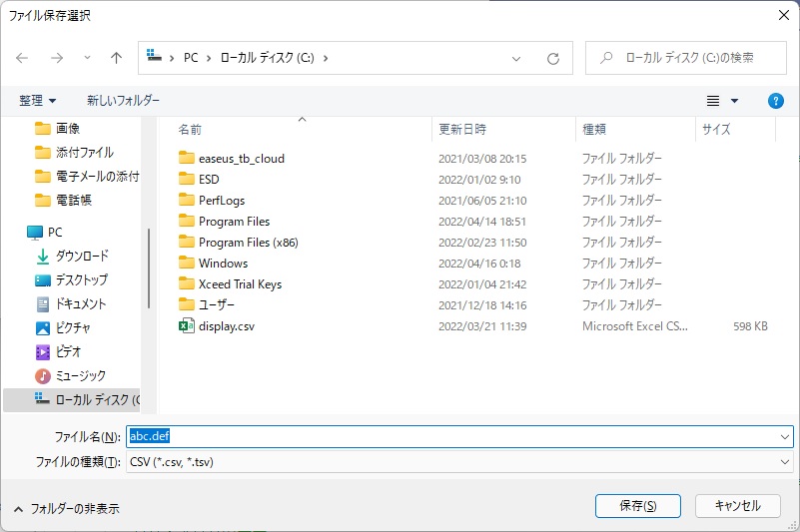Open view options dropdown arrow
Screen dimensions: 800x532
[x=735, y=101]
